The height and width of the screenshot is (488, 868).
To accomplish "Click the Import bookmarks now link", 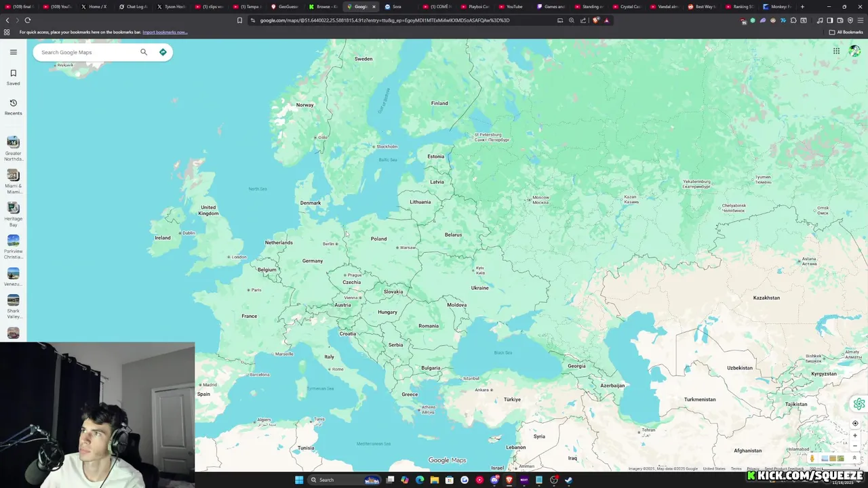I will point(165,32).
